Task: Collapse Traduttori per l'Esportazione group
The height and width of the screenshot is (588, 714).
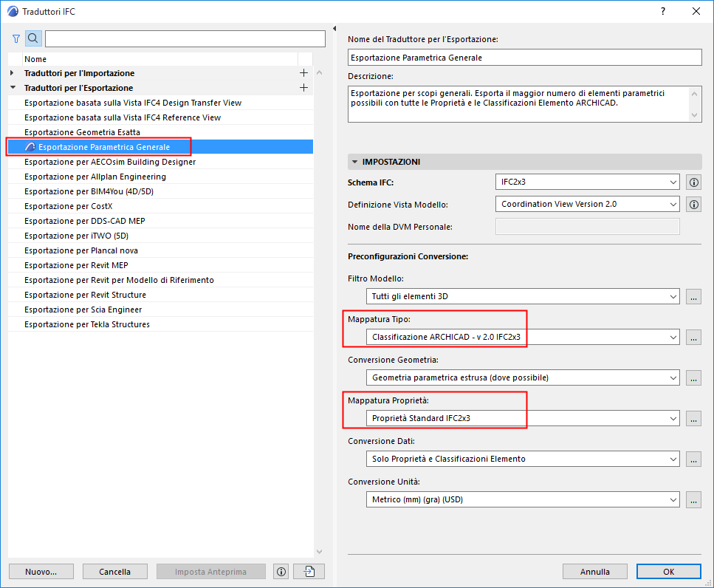Action: point(13,87)
